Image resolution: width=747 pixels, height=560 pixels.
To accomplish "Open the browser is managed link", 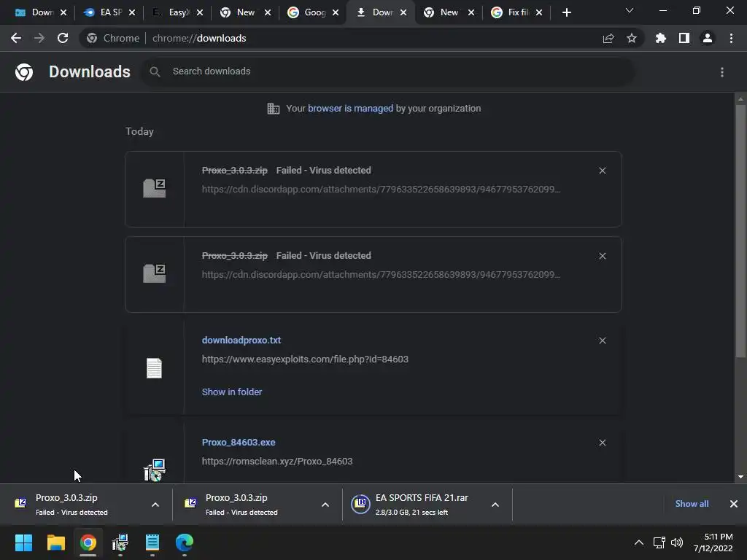I will coord(351,109).
